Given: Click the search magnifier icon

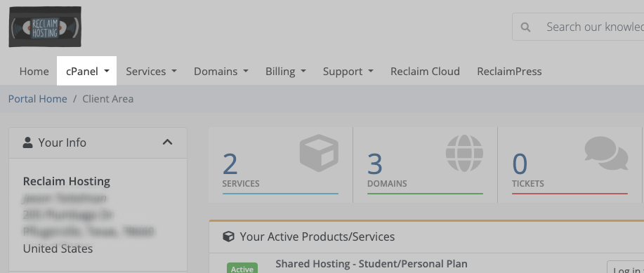Looking at the screenshot, I should 525,27.
